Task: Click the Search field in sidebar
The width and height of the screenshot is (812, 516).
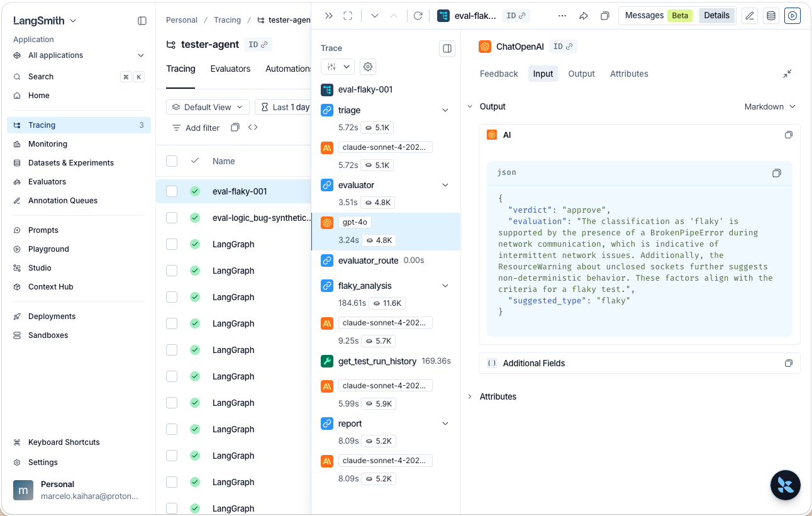Action: (79, 77)
